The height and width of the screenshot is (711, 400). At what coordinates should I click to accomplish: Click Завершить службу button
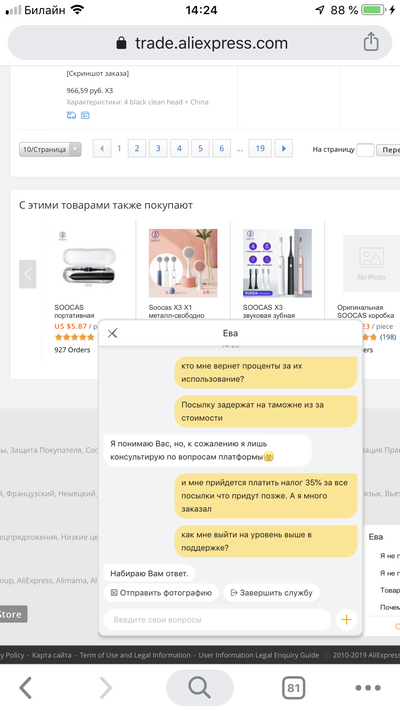[271, 593]
